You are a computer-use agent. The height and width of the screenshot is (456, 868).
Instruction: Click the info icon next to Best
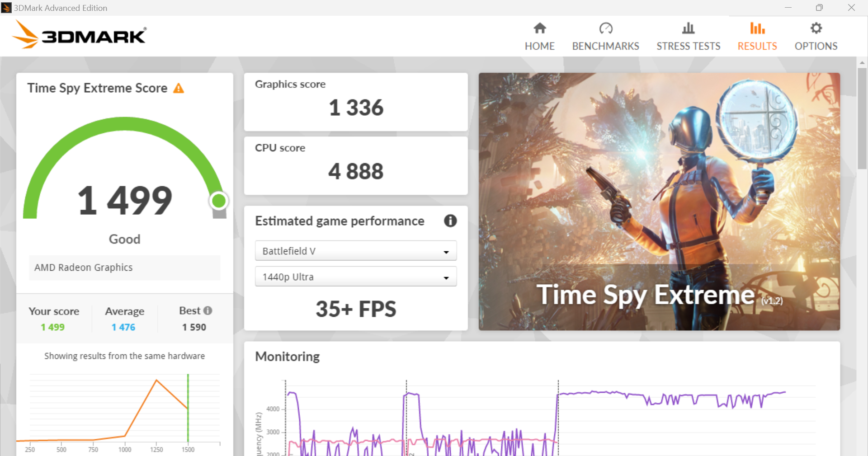coord(208,310)
